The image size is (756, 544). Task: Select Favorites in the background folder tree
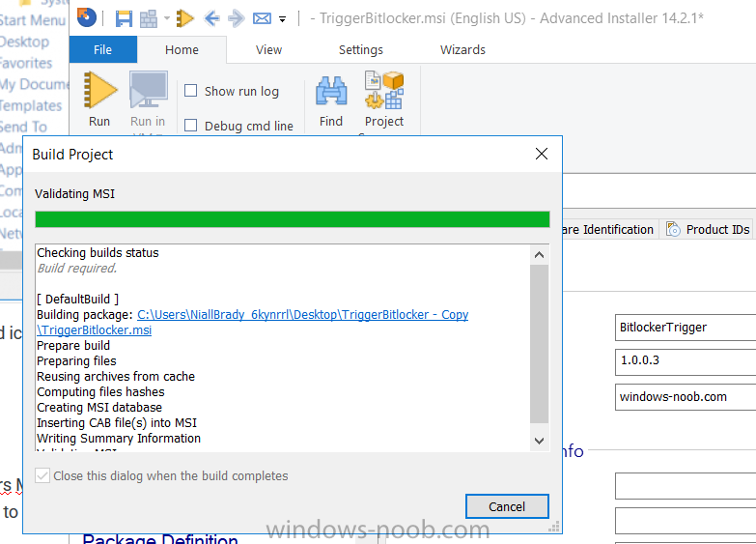(x=26, y=63)
